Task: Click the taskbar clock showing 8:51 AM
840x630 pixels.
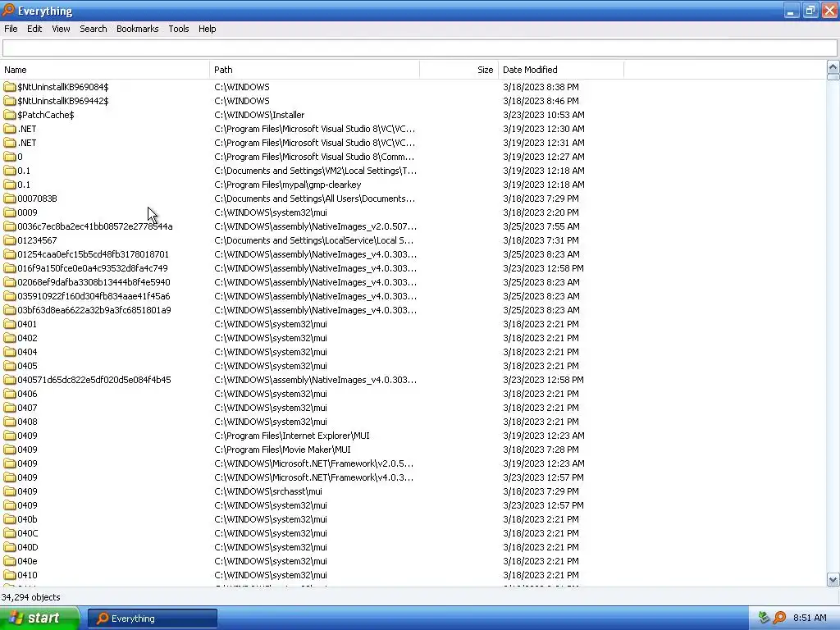Action: point(810,618)
